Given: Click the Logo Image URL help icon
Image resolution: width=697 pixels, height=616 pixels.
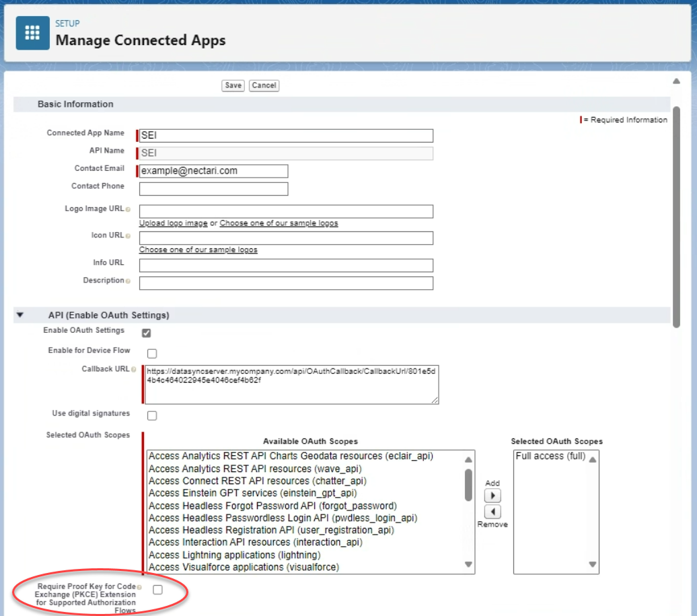Looking at the screenshot, I should pos(128,209).
